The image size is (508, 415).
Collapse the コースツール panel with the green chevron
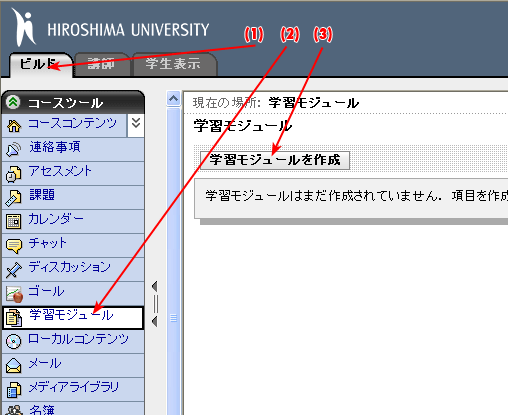coord(13,102)
